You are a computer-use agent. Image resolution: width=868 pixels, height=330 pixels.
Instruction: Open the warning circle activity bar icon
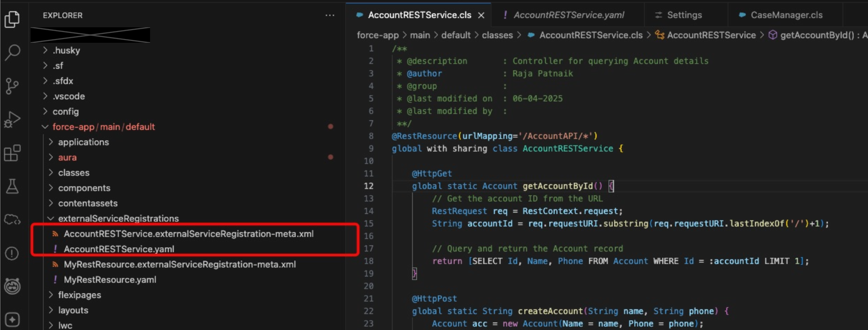click(12, 253)
